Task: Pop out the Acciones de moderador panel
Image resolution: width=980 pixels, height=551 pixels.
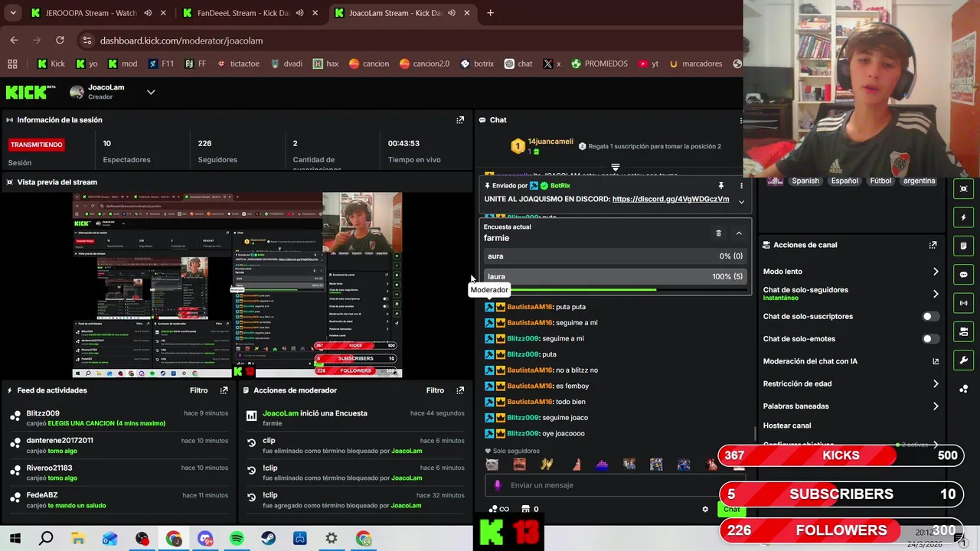Action: 460,390
